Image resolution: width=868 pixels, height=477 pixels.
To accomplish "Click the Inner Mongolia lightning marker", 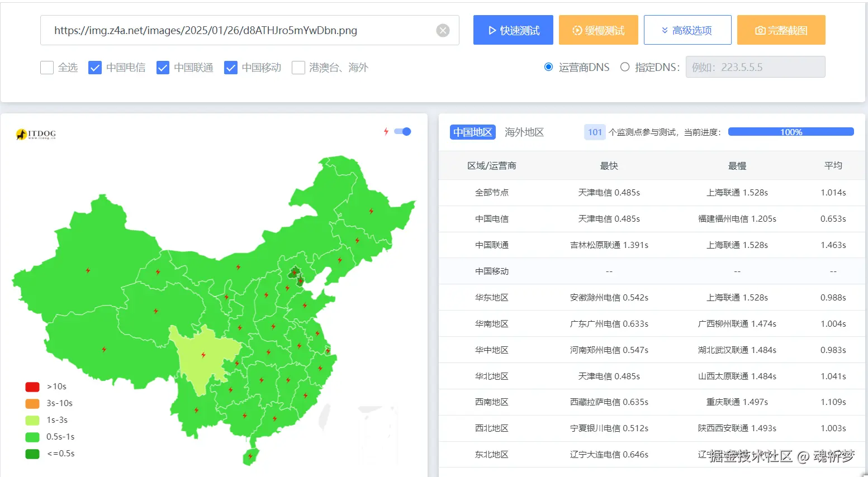I will tap(239, 267).
